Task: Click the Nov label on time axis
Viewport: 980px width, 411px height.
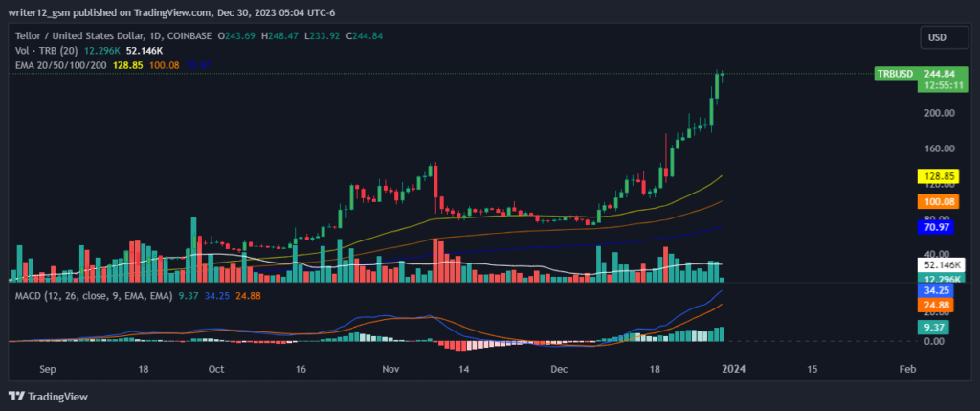Action: click(390, 370)
